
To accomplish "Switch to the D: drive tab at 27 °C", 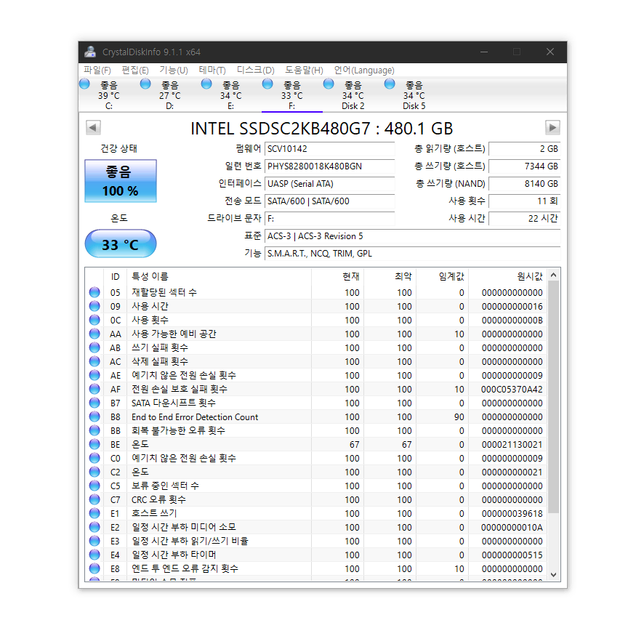I will pos(169,95).
